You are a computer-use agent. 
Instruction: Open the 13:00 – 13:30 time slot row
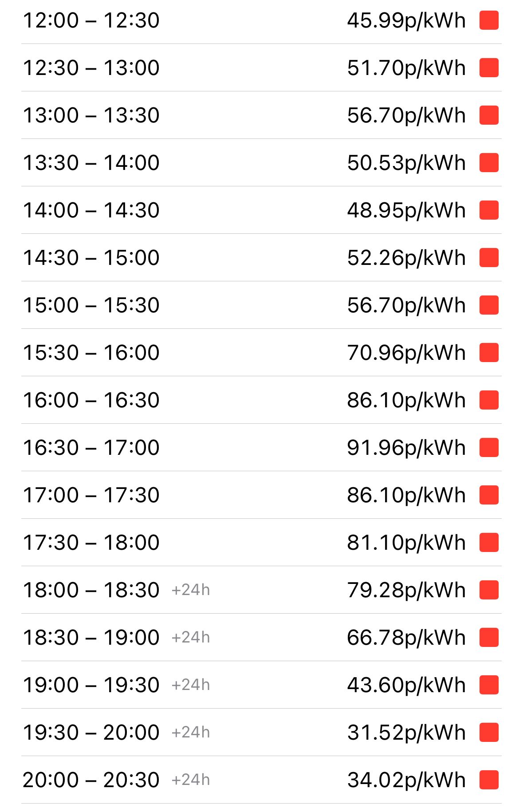[261, 115]
